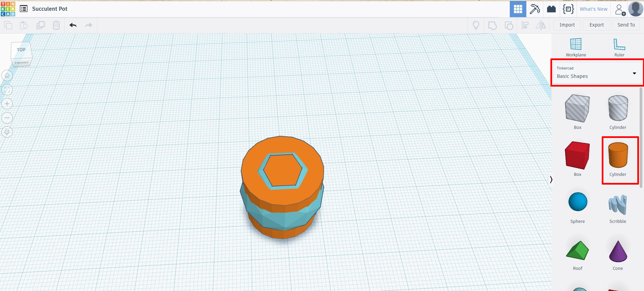This screenshot has height=291, width=644.
Task: Open the Basic Shapes category dropdown
Action: tap(597, 73)
